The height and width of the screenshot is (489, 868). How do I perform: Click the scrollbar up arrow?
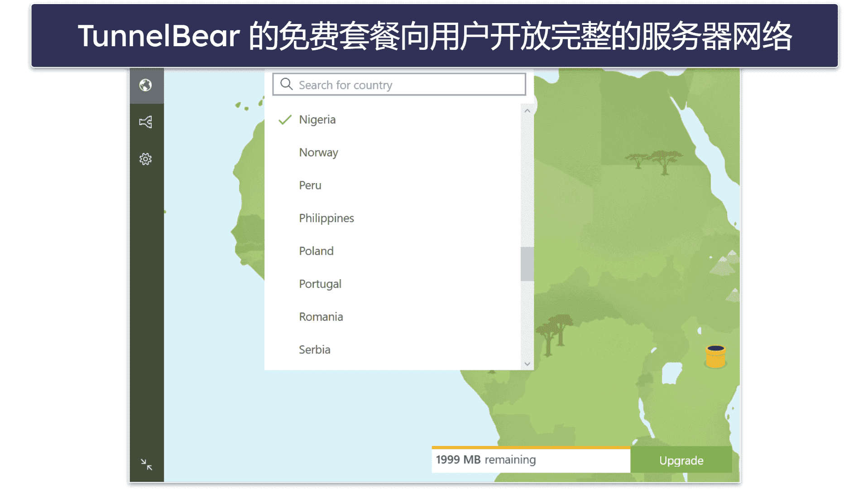(x=527, y=111)
